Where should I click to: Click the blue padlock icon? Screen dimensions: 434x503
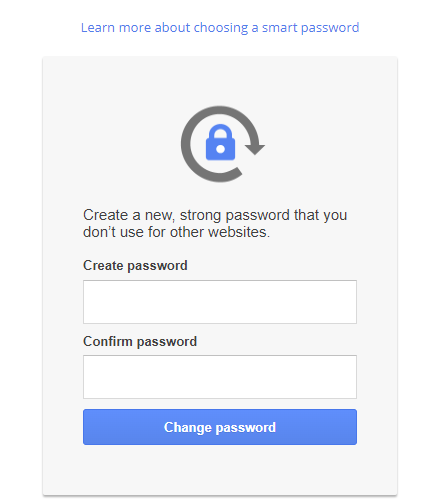220,142
